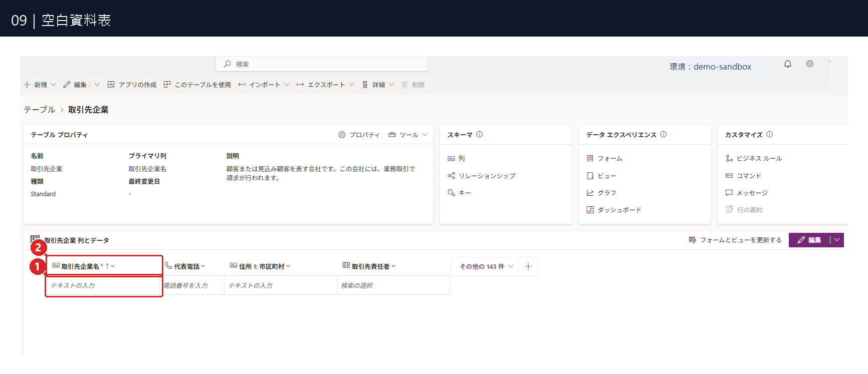Click the キー icon
Viewport: 868px width, 374px height.
(452, 193)
